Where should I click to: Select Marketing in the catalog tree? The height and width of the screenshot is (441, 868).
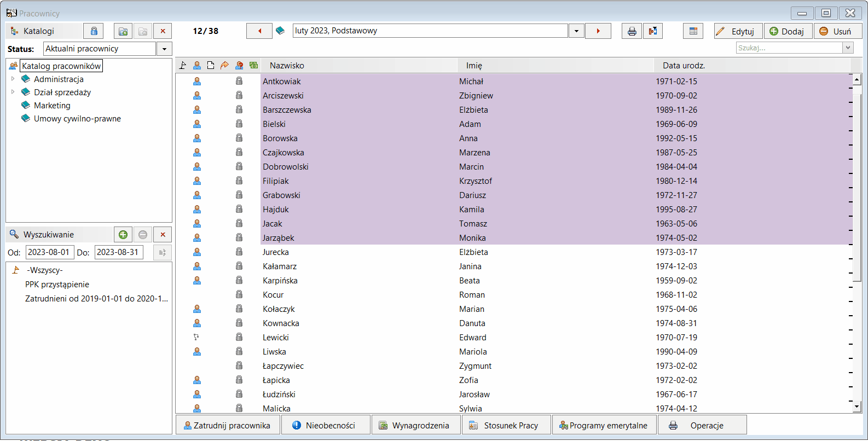point(52,106)
